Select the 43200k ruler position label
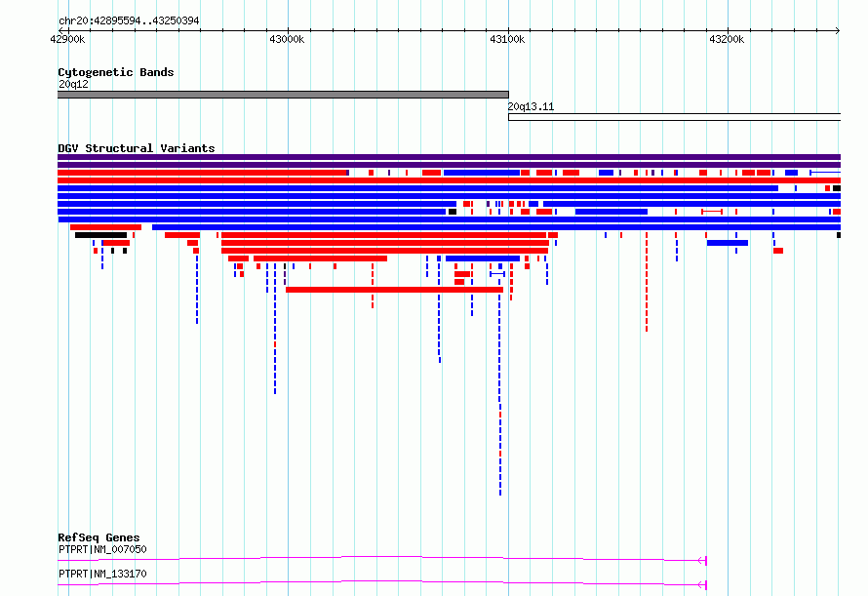Image resolution: width=868 pixels, height=596 pixels. 727,39
